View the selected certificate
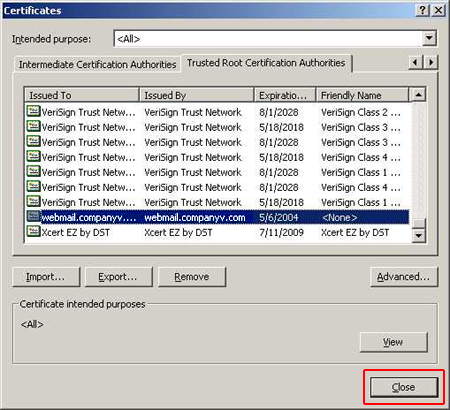The width and height of the screenshot is (450, 410). tap(393, 342)
